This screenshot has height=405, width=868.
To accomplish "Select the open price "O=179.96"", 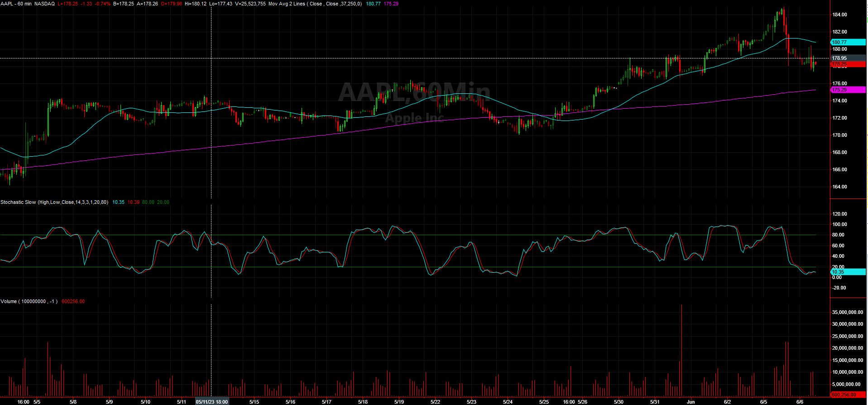I will 172,4.
